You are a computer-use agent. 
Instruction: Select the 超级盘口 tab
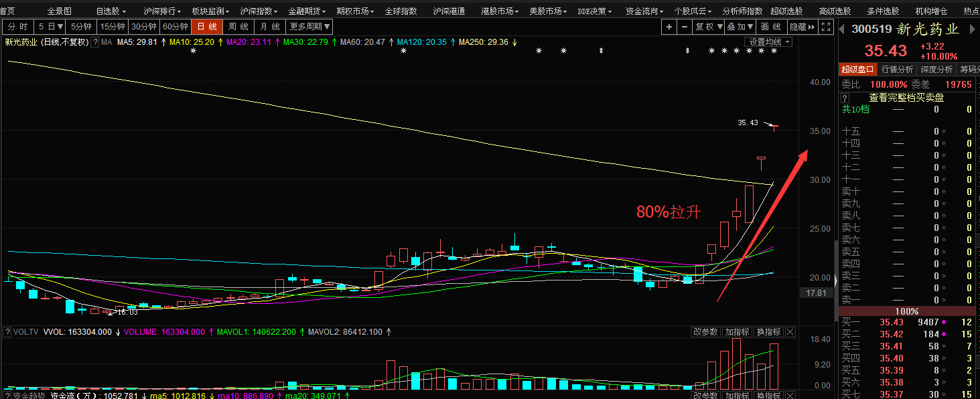click(x=858, y=69)
